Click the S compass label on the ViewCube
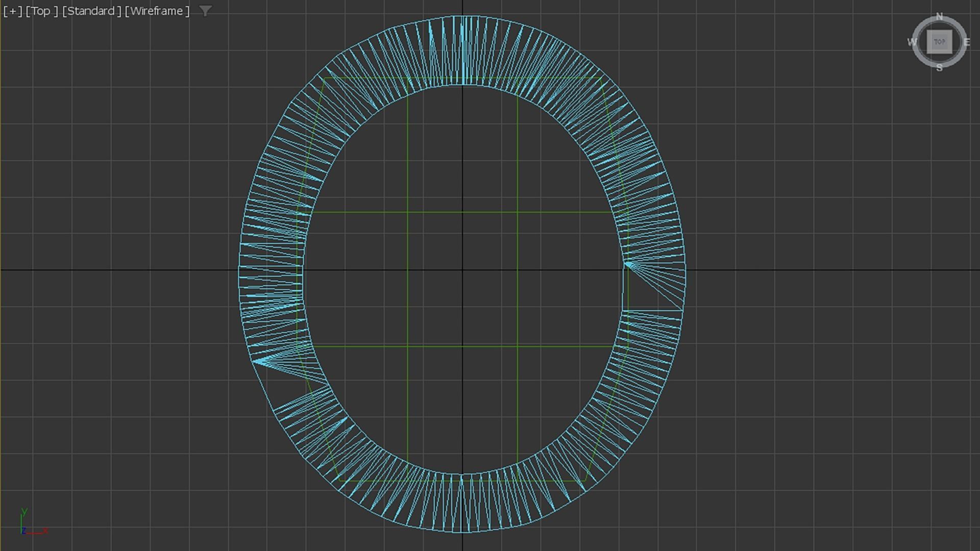 click(x=939, y=68)
